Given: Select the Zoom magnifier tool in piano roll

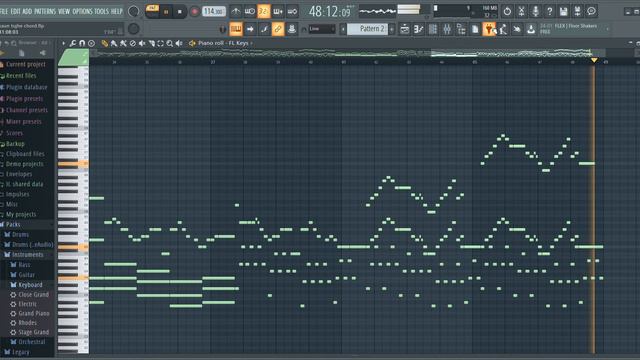Looking at the screenshot, I should [x=170, y=43].
